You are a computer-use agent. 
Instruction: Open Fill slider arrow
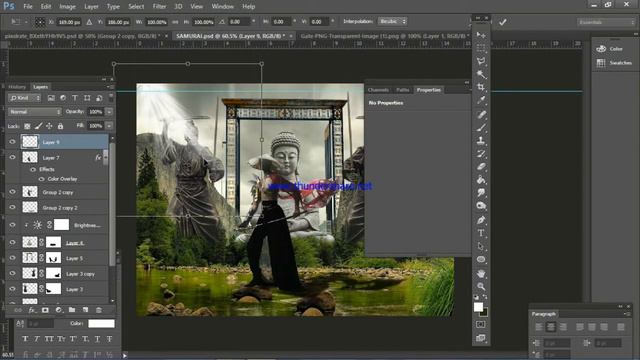click(x=109, y=126)
